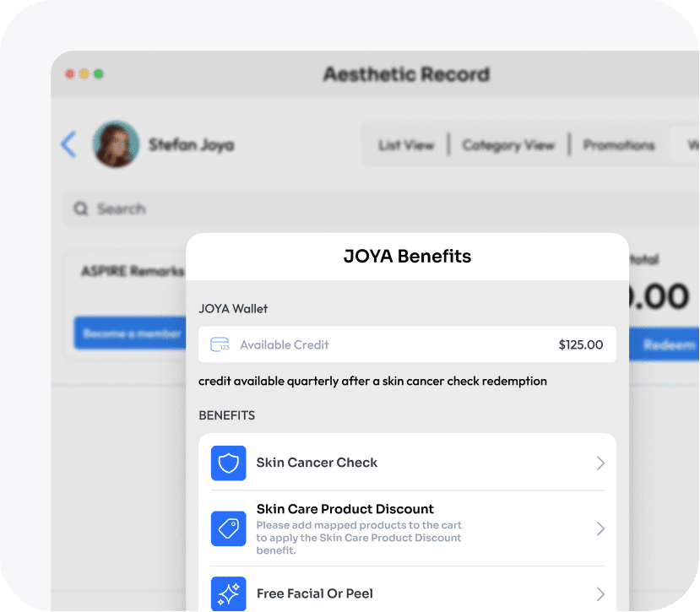Click Stefan Joya's profile photo
The image size is (700, 612).
[116, 144]
